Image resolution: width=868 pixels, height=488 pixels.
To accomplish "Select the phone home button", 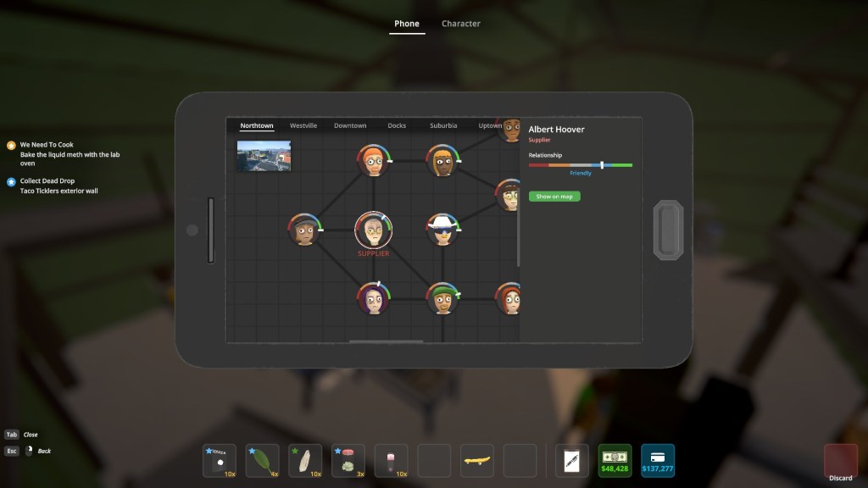I will pos(667,229).
